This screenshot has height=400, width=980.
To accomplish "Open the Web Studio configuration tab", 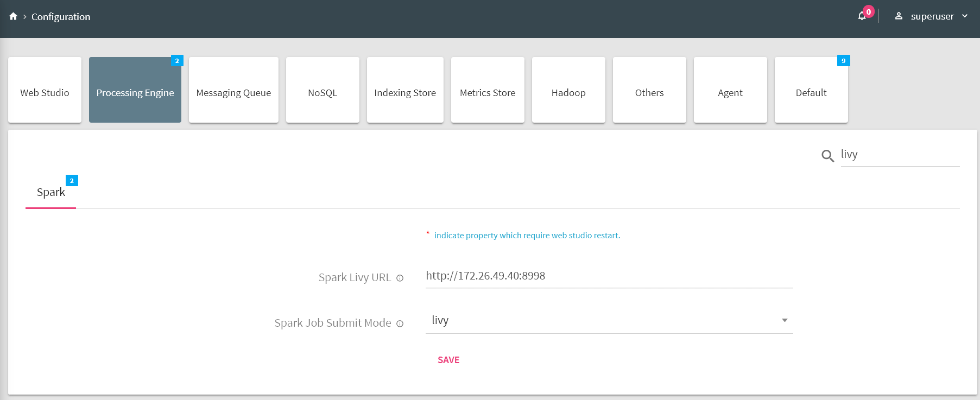I will [45, 90].
